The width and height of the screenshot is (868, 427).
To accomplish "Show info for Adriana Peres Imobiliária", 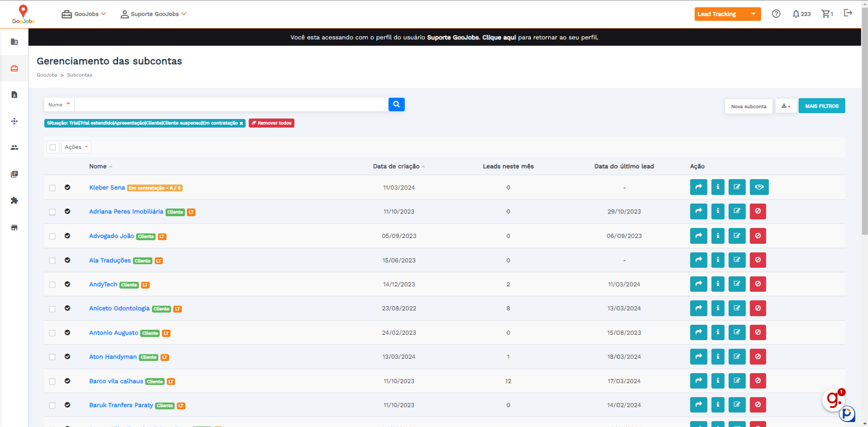I will 718,211.
